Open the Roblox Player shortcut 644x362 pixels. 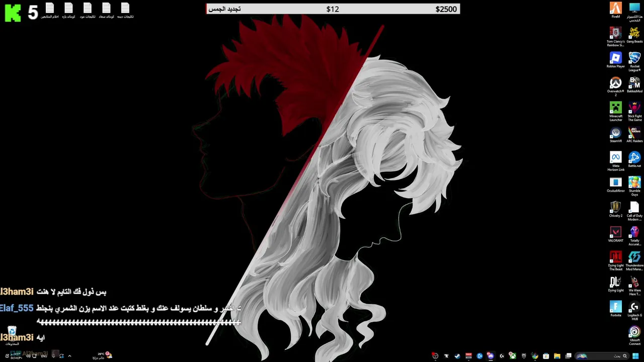(616, 60)
